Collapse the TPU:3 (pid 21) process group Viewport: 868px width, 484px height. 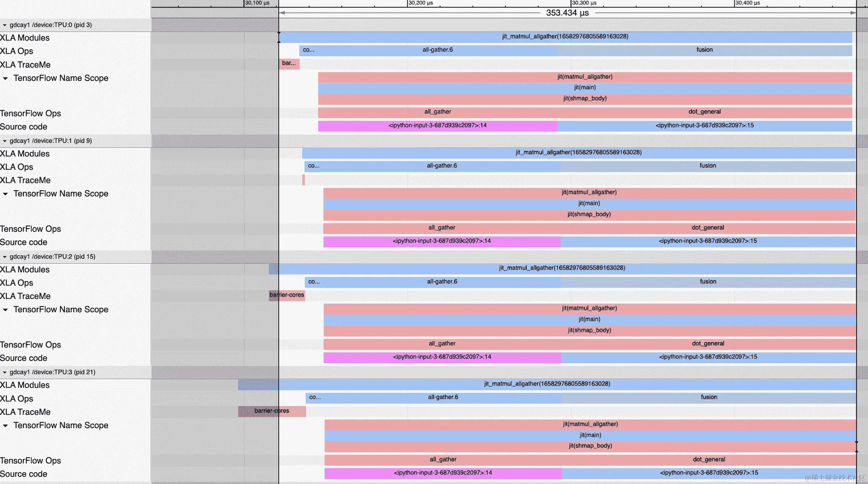(5, 372)
